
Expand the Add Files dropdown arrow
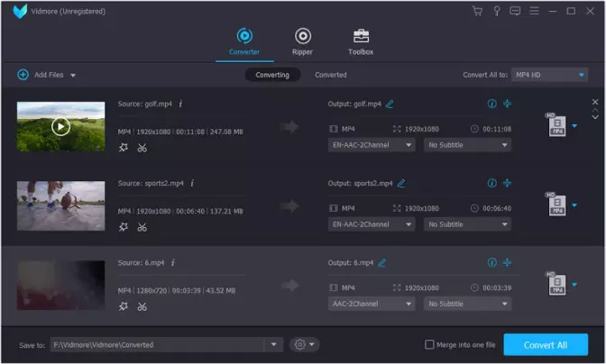coord(73,76)
